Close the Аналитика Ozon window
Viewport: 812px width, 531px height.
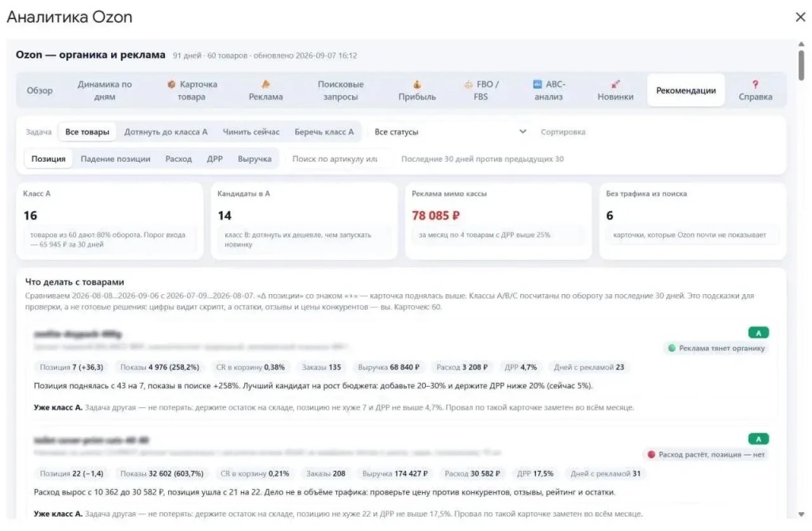click(x=800, y=17)
